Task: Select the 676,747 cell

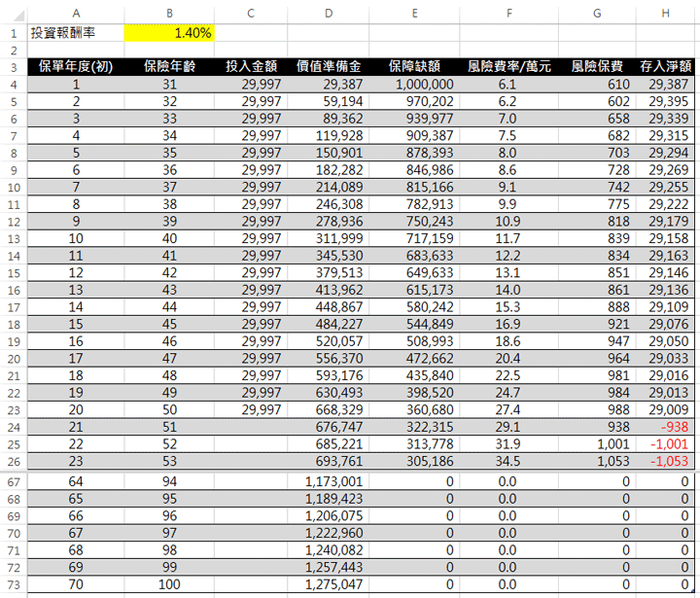Action: point(329,428)
